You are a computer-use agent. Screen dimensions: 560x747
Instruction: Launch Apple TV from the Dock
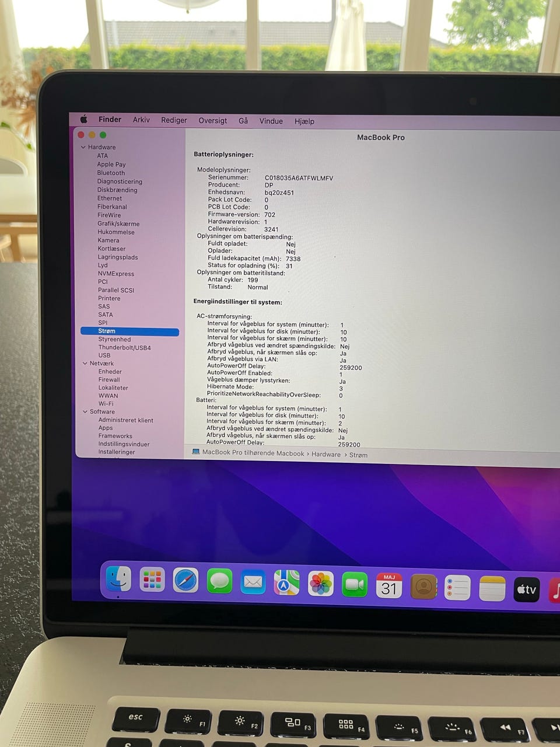[x=526, y=589]
